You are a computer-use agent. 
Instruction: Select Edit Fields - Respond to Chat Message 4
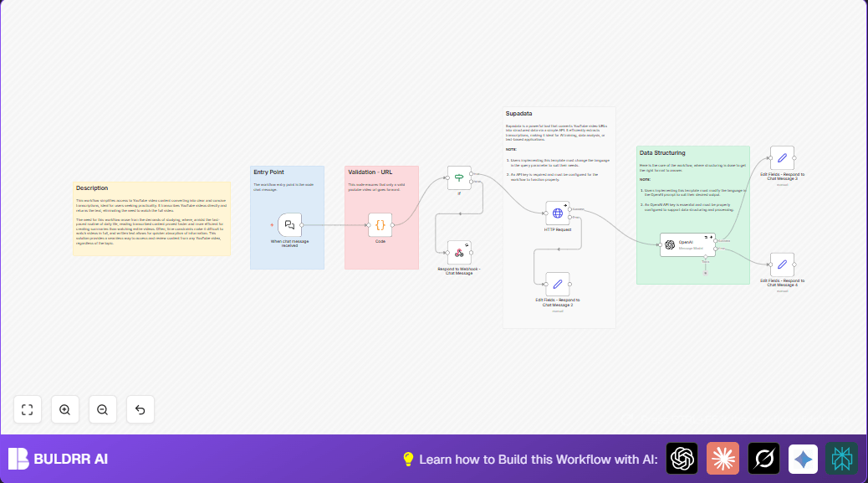coord(782,265)
